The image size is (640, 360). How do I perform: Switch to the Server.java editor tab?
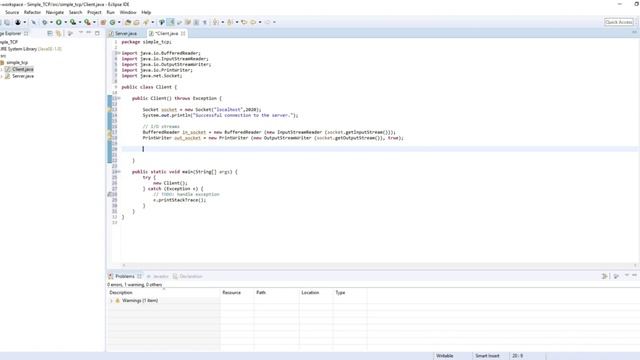click(126, 33)
